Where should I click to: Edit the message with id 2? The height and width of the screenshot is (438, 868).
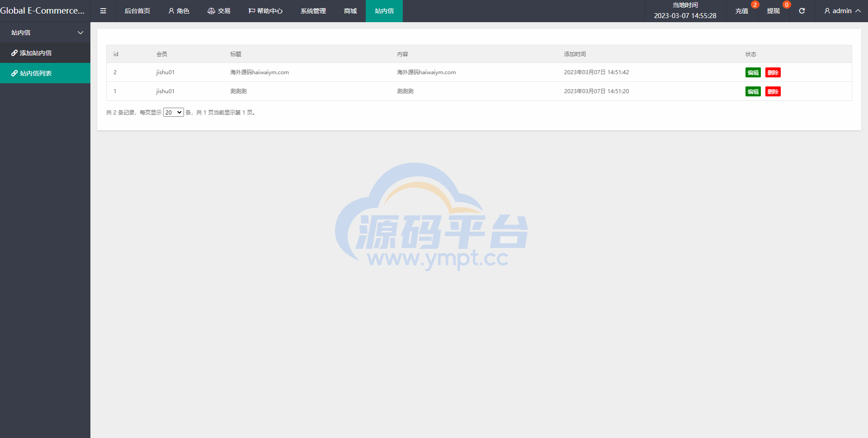point(753,72)
